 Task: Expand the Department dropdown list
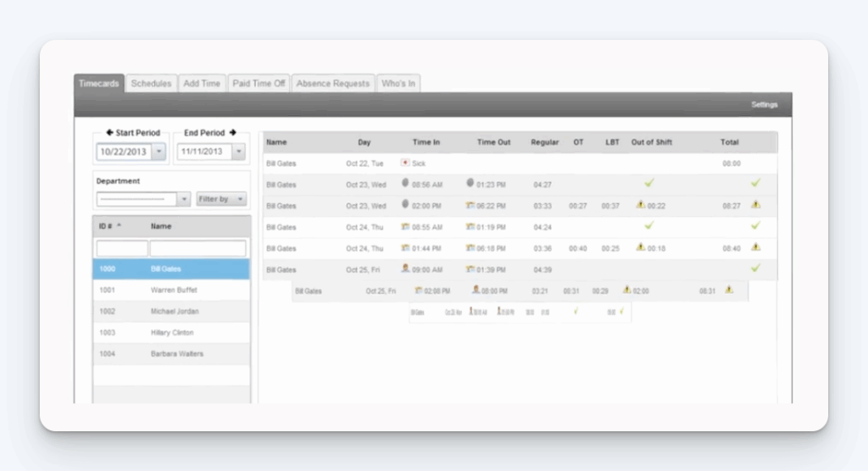[x=184, y=199]
